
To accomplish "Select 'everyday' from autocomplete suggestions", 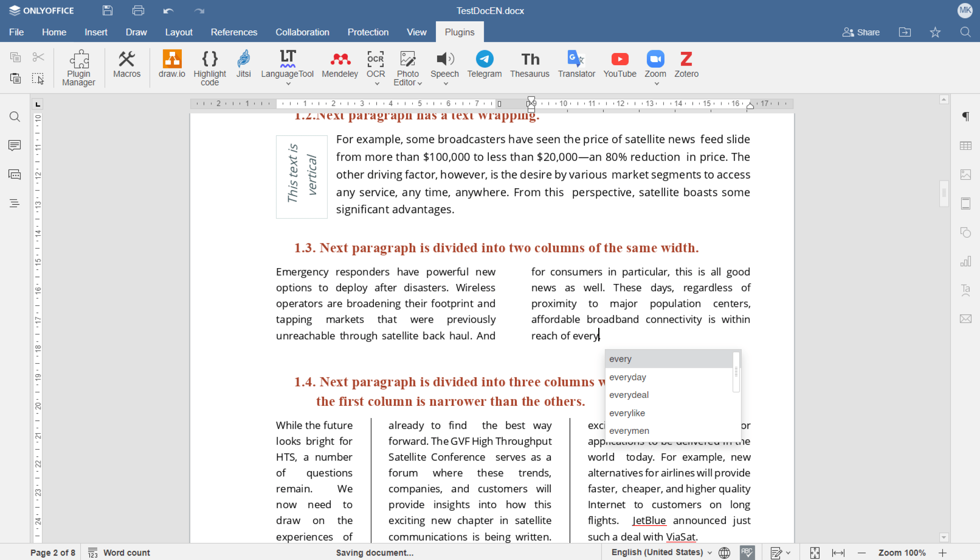I will (x=628, y=377).
